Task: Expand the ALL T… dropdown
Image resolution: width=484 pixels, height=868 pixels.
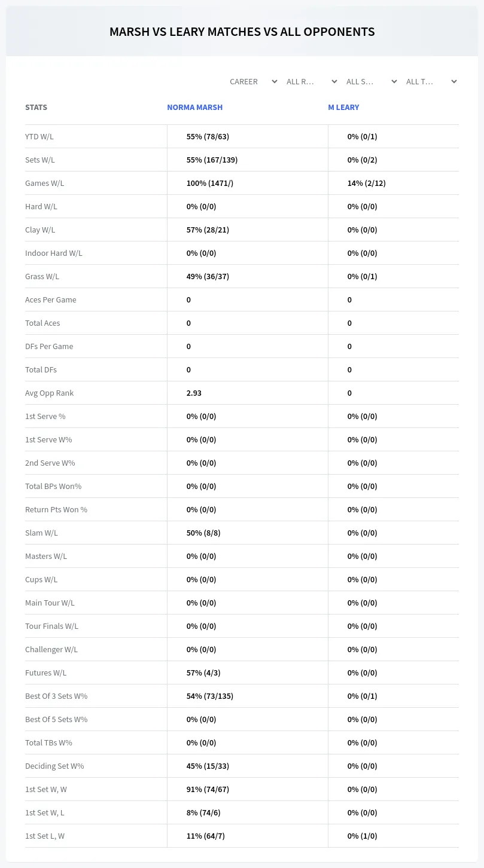Action: pyautogui.click(x=430, y=81)
